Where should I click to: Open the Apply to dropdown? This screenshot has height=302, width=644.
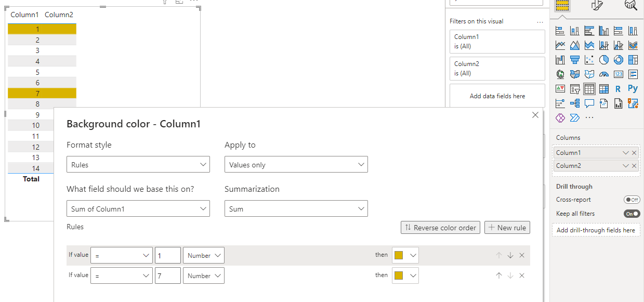[296, 165]
